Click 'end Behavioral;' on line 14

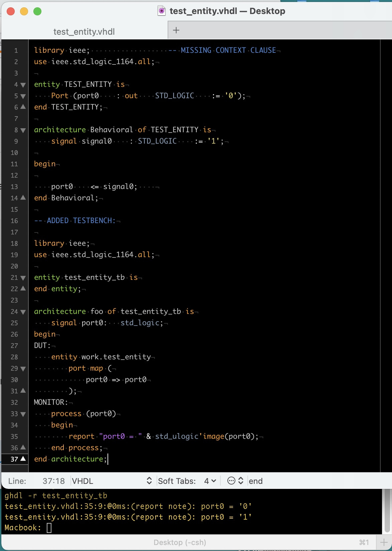(66, 198)
